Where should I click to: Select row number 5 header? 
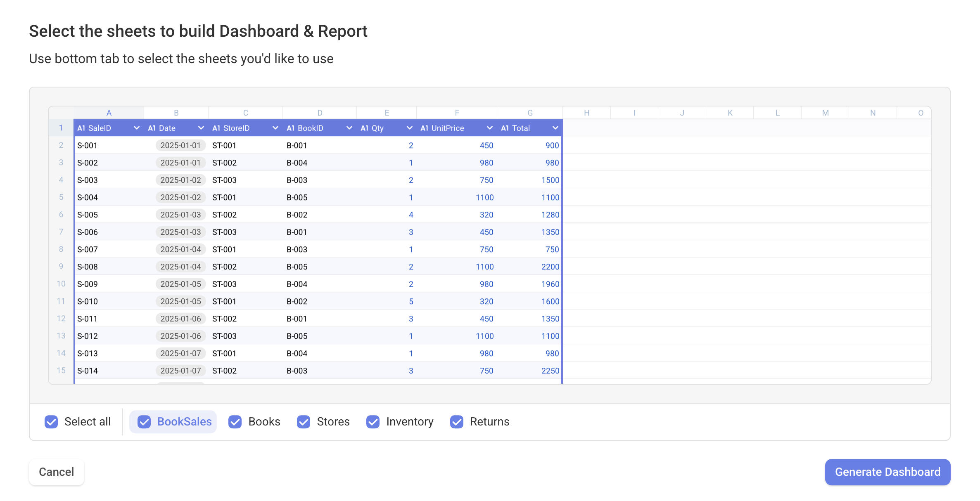(x=61, y=197)
